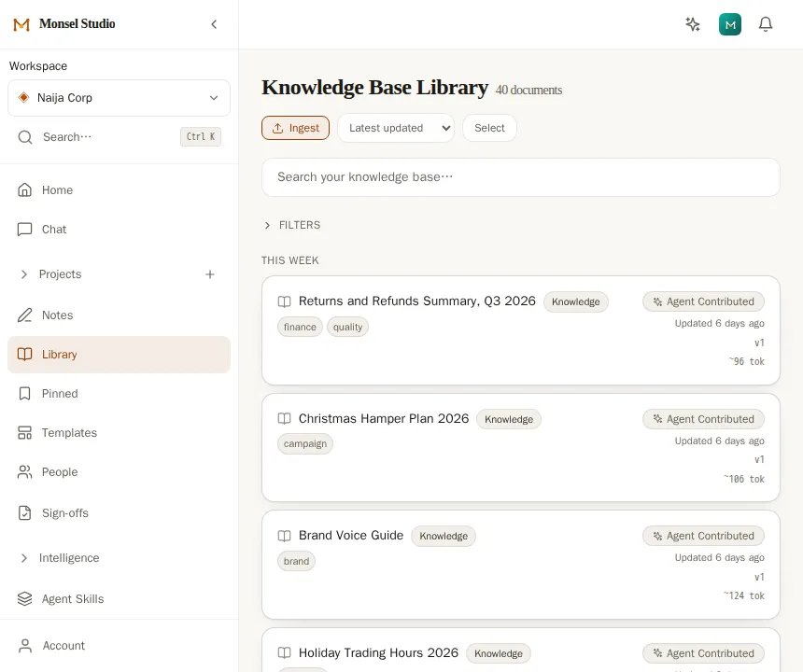Click the ~96 tok value
803x672 pixels.
(x=747, y=361)
